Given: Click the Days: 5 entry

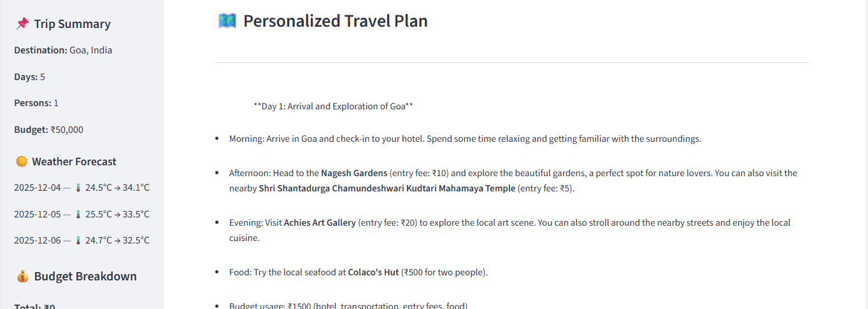Looking at the screenshot, I should click(x=29, y=77).
